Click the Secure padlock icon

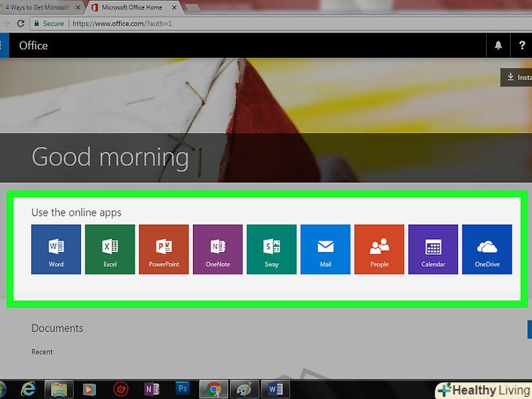tap(37, 23)
